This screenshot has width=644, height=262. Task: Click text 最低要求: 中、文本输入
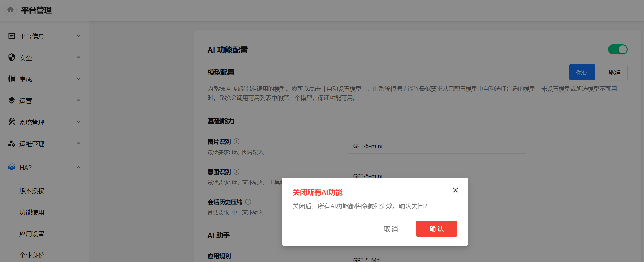pyautogui.click(x=235, y=212)
